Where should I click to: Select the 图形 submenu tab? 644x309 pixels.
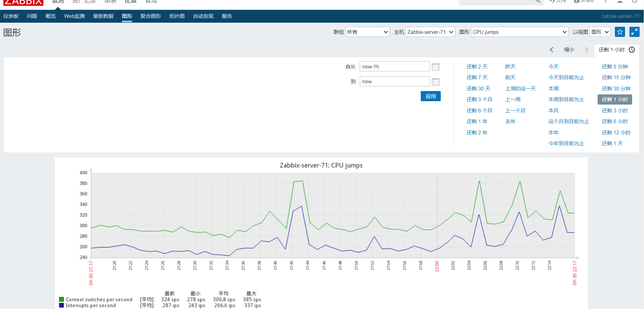(127, 16)
